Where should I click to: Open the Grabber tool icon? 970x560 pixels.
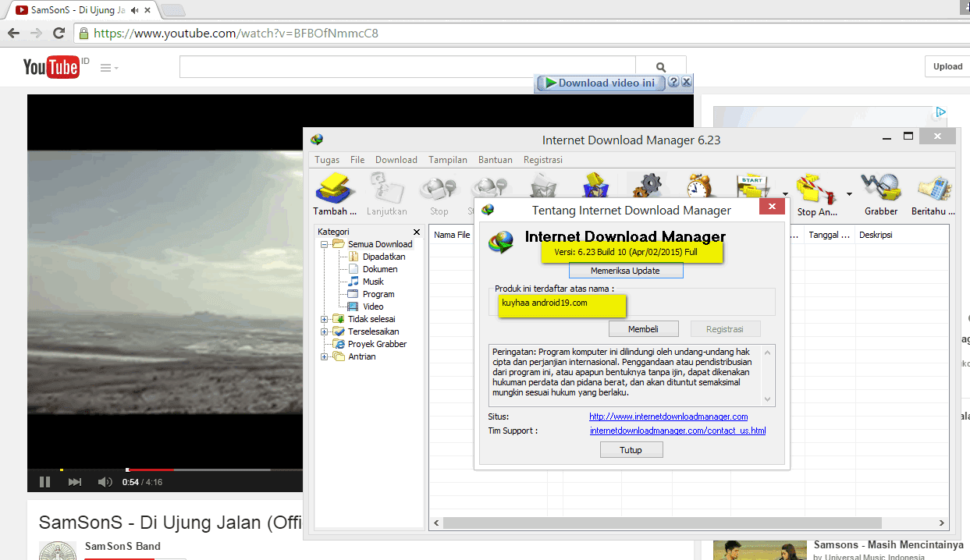881,195
